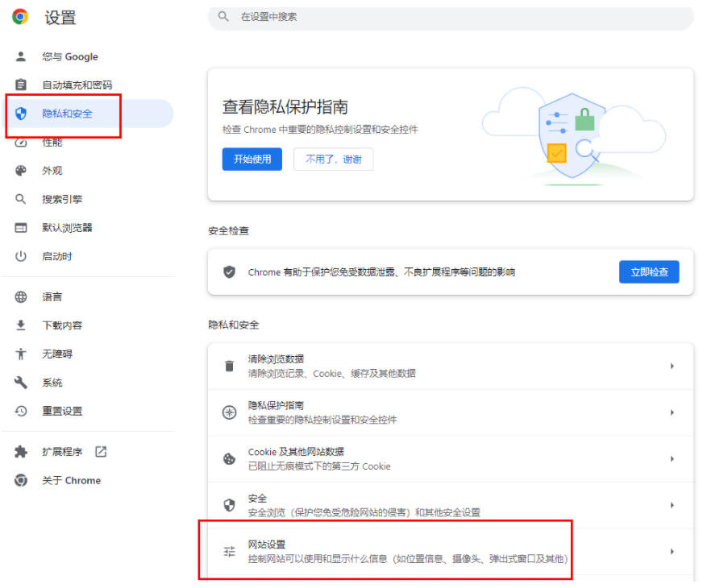
Task: Click the 在设置中搜索 search field
Action: point(451,17)
